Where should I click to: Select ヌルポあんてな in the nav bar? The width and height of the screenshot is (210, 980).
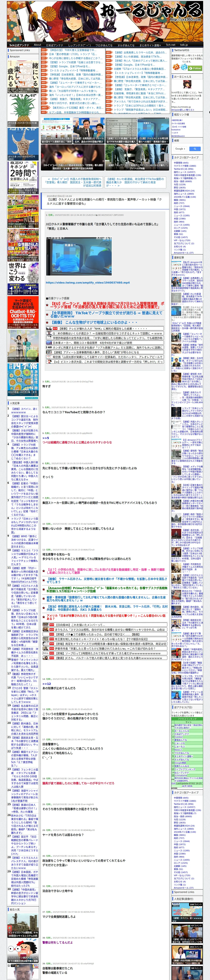click(126, 45)
